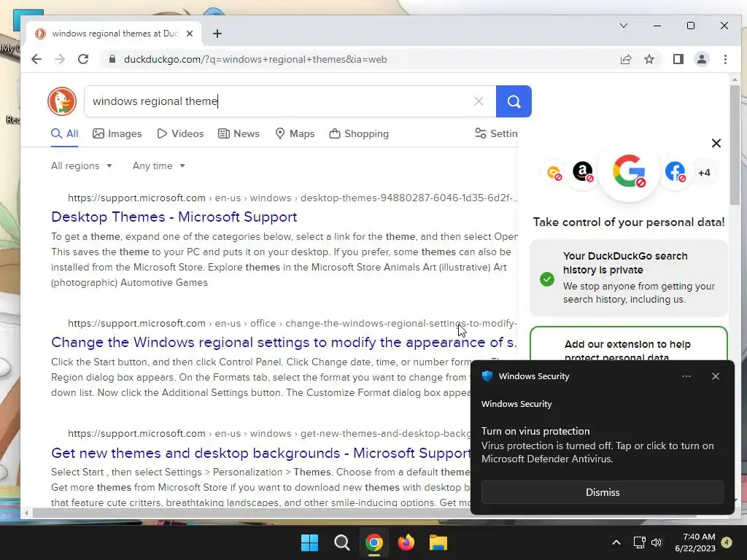This screenshot has width=747, height=560.
Task: Click the Add our extension card
Action: (x=628, y=344)
